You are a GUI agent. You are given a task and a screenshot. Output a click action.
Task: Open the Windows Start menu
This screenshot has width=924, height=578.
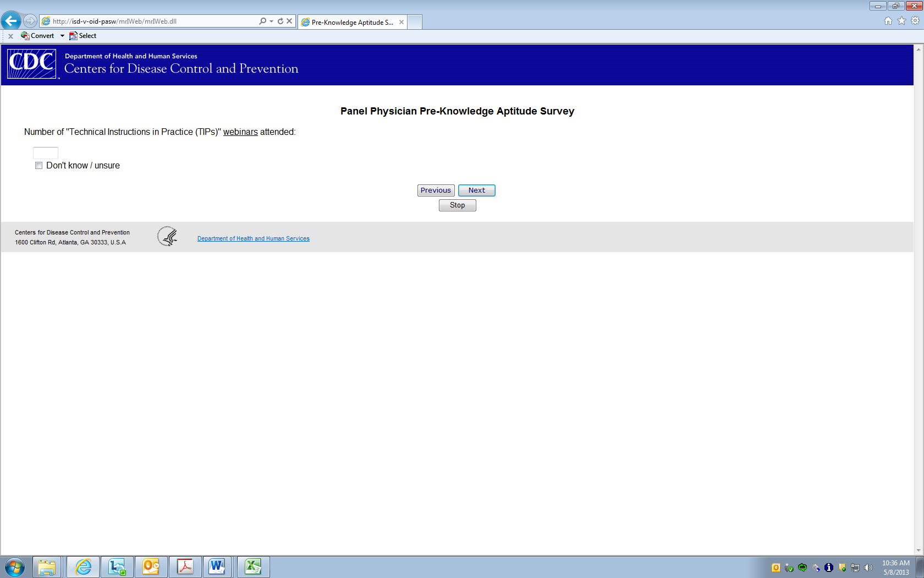click(15, 567)
